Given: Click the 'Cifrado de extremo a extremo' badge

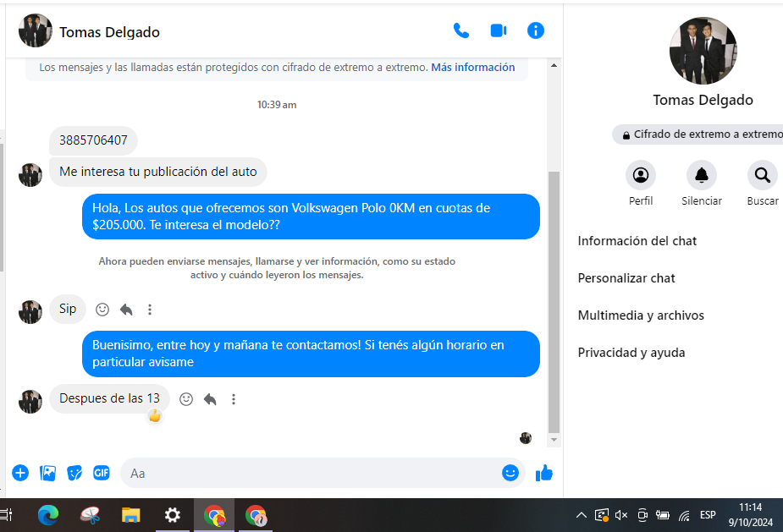Looking at the screenshot, I should 699,134.
